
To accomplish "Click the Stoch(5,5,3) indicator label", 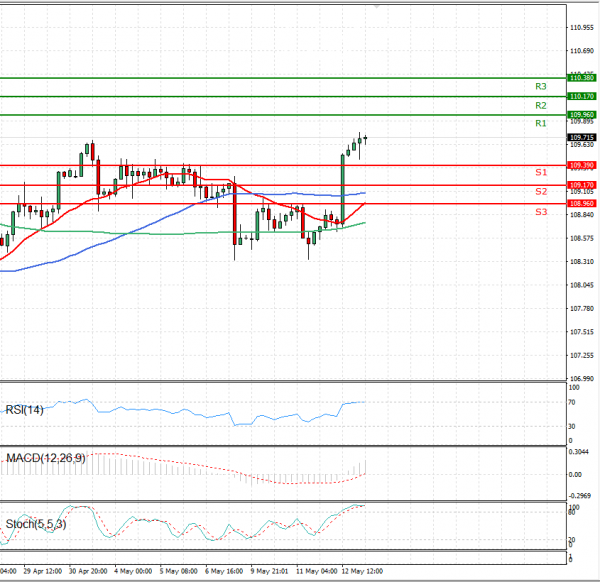I will click(x=36, y=524).
